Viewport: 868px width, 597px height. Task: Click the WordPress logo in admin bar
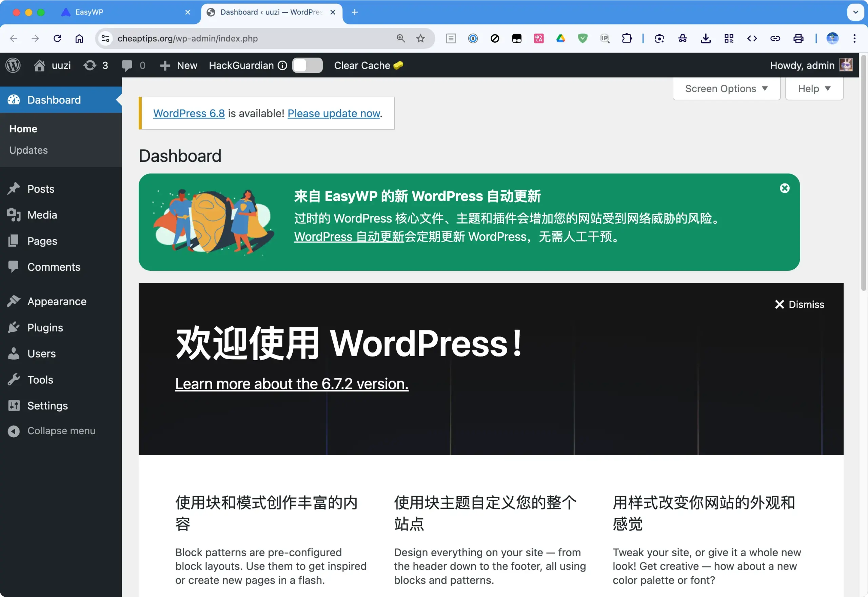(13, 65)
